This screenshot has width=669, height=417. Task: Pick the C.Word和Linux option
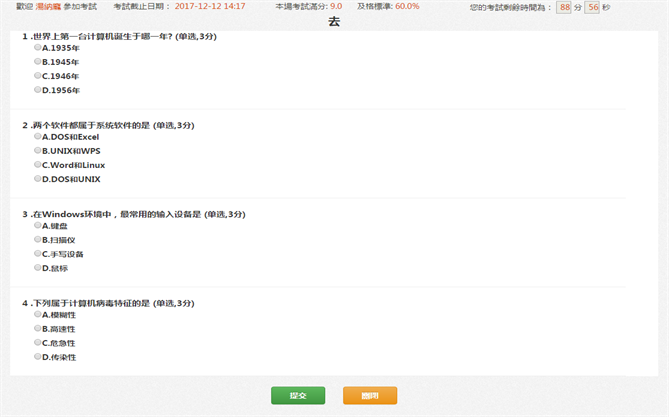tap(38, 165)
